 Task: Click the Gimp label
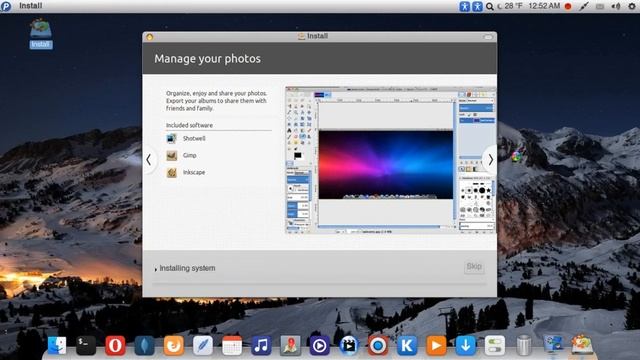click(189, 156)
